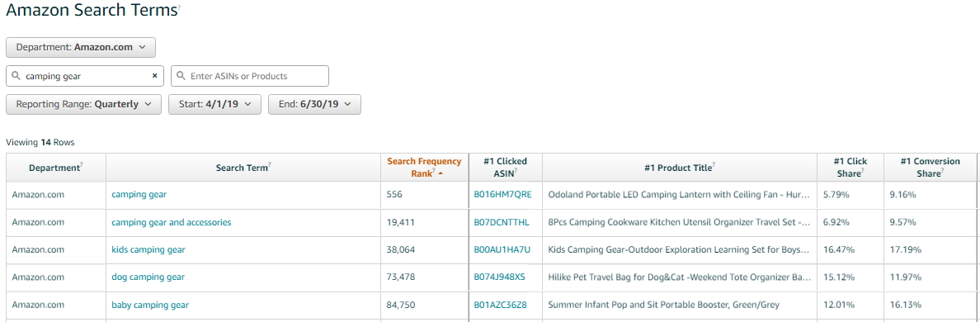The height and width of the screenshot is (322, 980).
Task: Open ASIN B07DCNTTHL link
Action: [502, 222]
